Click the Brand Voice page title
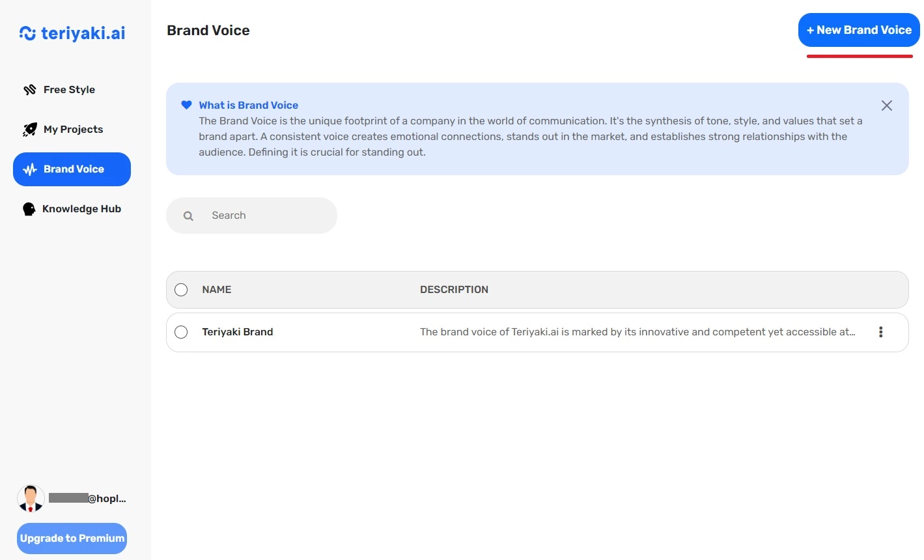 (x=208, y=31)
